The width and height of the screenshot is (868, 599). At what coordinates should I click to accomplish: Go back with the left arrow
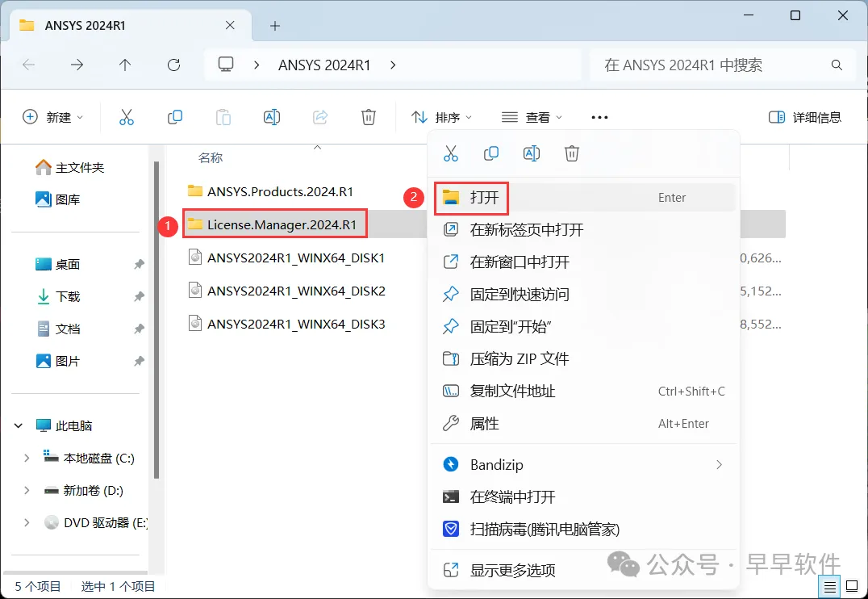[x=29, y=65]
